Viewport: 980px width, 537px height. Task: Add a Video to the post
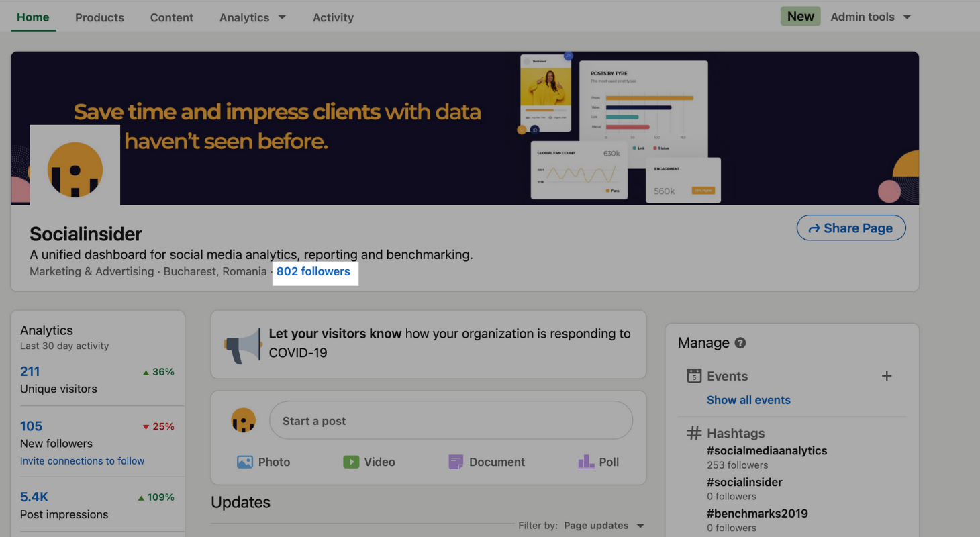click(369, 462)
